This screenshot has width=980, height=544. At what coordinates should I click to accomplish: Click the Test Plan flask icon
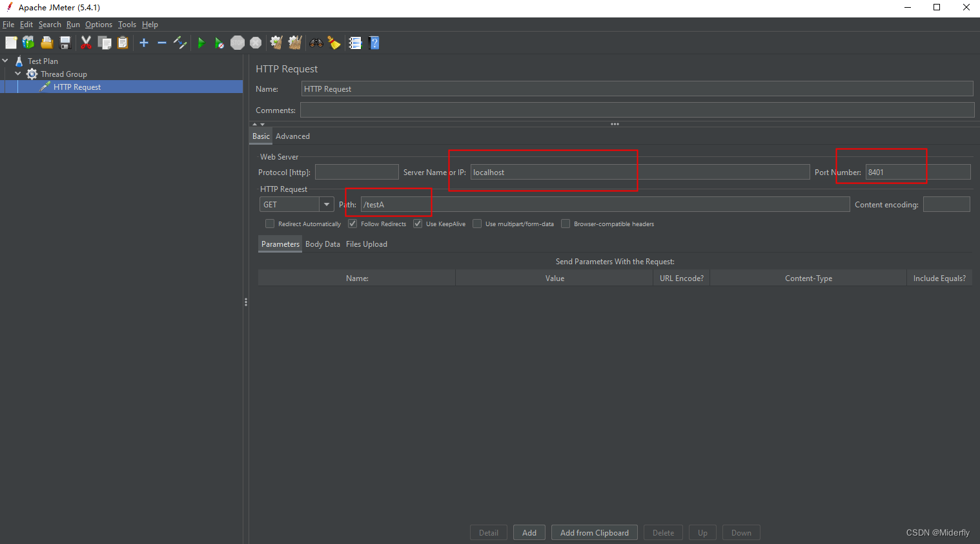coord(19,61)
